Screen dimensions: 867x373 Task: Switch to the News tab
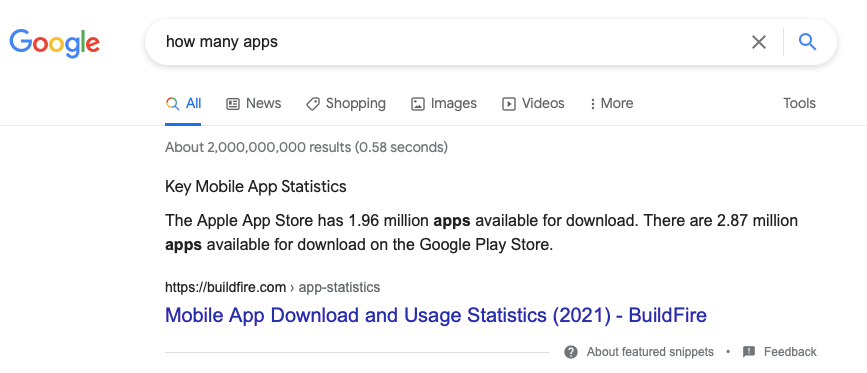[254, 103]
